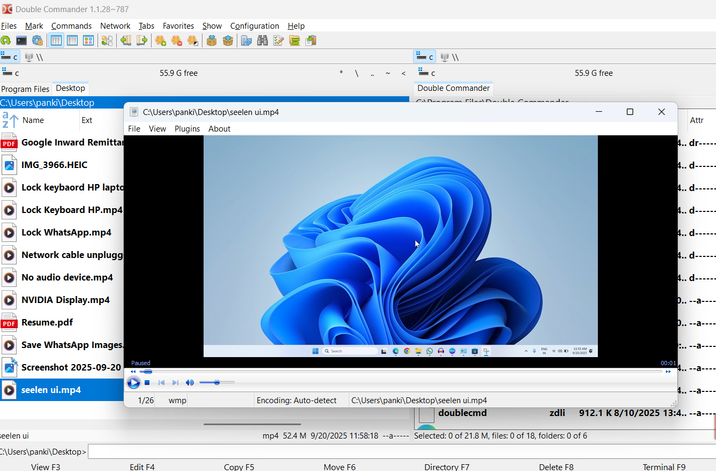Select NVIDIA Display.mp4 in file list

click(x=65, y=300)
